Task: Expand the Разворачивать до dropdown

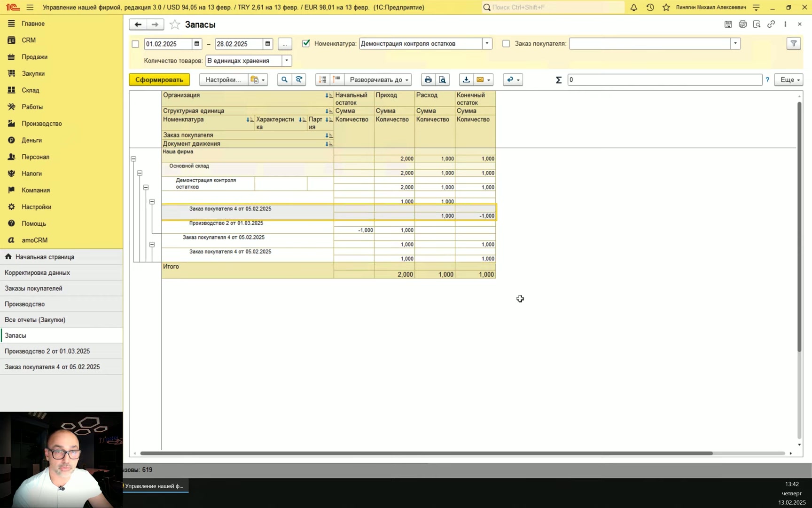Action: (x=379, y=80)
